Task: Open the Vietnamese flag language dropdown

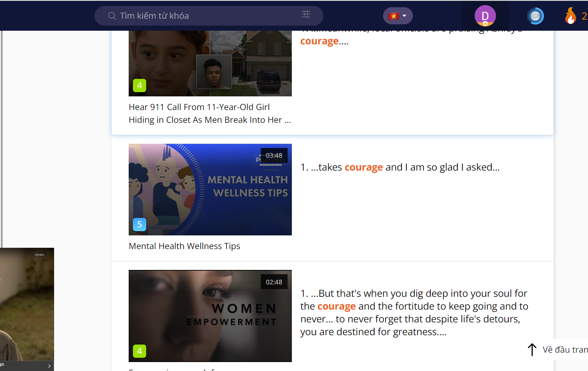Action: 398,16
